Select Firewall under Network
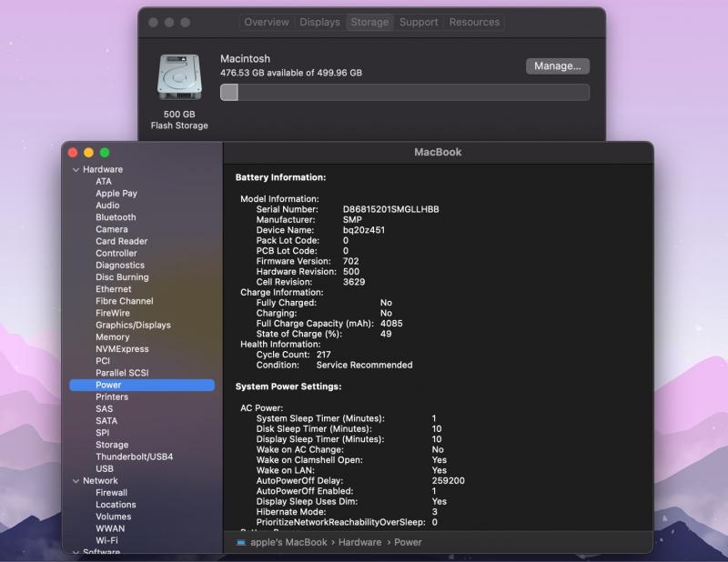 coord(111,493)
